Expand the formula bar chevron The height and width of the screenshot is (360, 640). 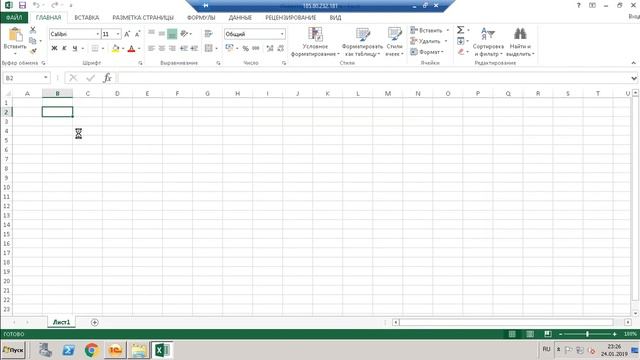click(634, 78)
